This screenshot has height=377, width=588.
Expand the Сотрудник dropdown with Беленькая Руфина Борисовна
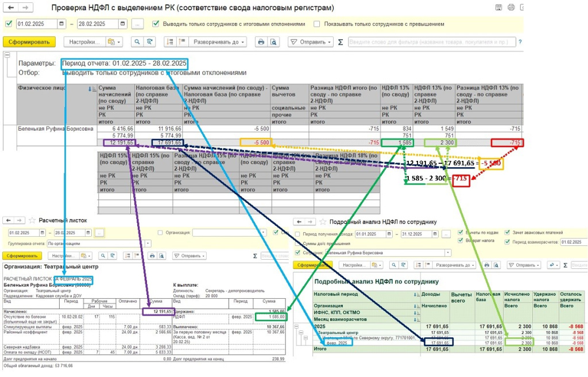[x=448, y=253]
